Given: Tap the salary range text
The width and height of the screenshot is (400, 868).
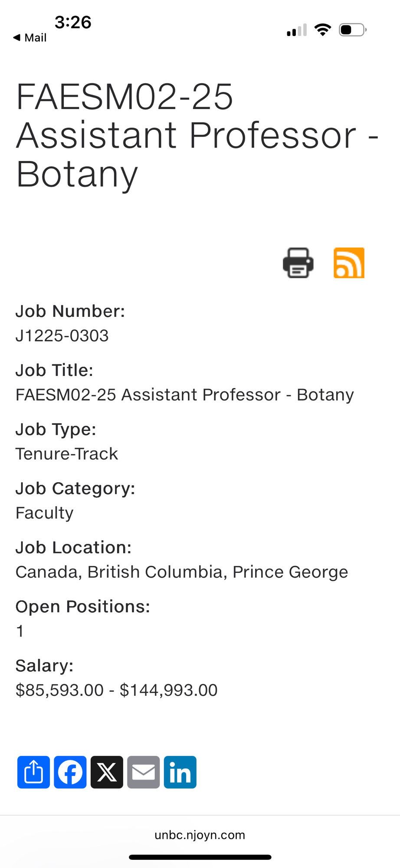Looking at the screenshot, I should [x=116, y=690].
